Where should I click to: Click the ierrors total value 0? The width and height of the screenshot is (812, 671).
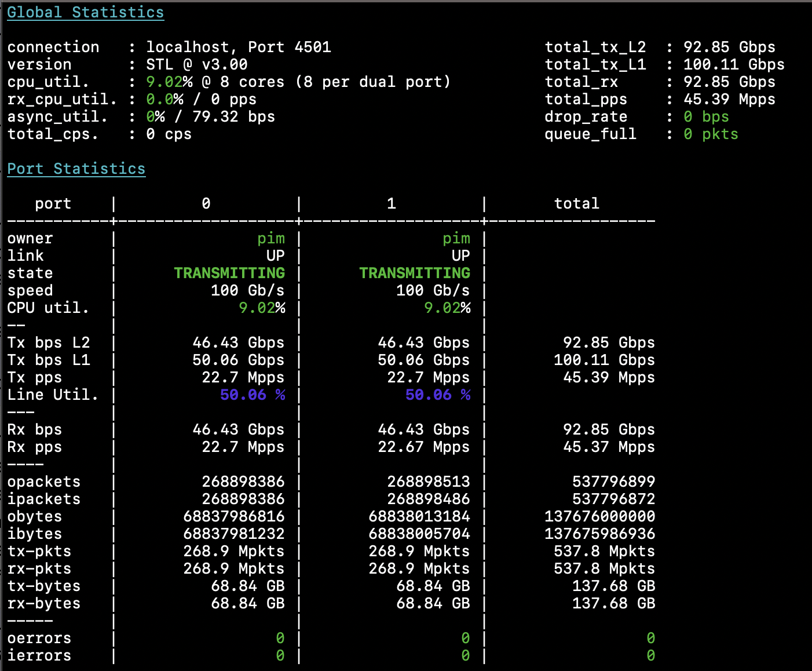pyautogui.click(x=650, y=655)
